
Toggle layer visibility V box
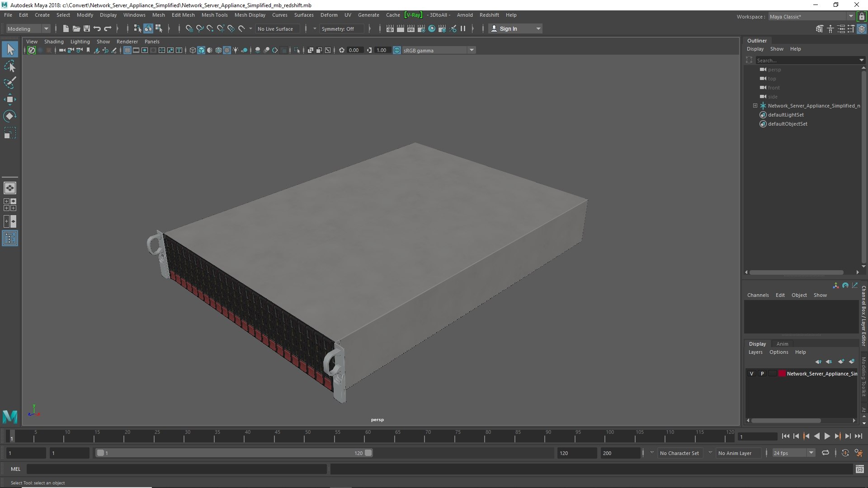pos(751,374)
